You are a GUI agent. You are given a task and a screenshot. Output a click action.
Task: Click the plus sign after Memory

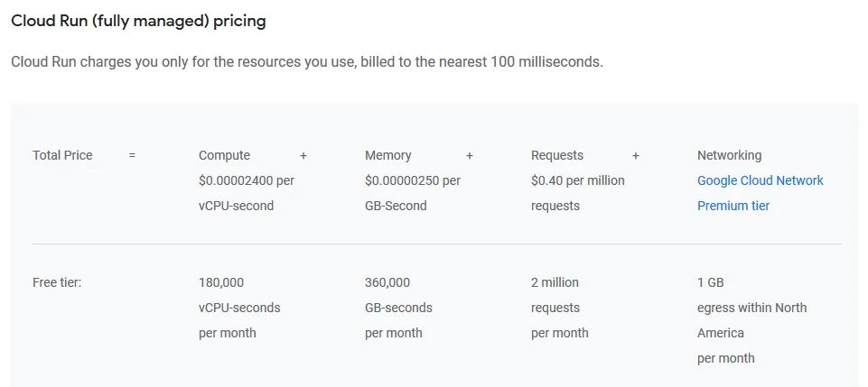pos(469,156)
